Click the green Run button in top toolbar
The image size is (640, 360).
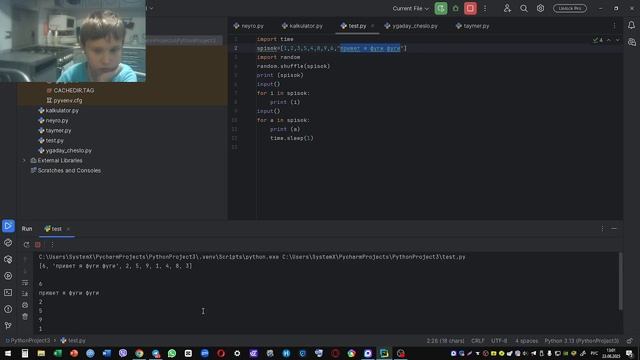coord(441,8)
